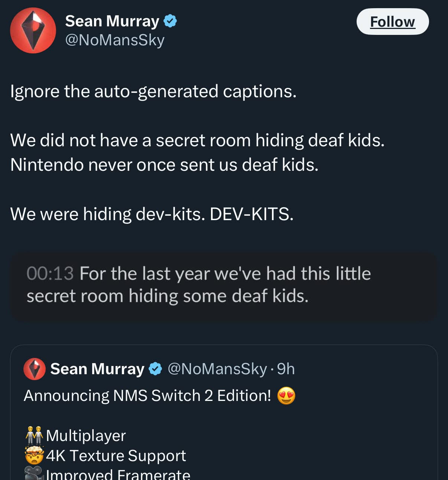Screen dimensions: 448x480
Task: Open the Sean Murray name in the quoted tweet
Action: tap(97, 369)
